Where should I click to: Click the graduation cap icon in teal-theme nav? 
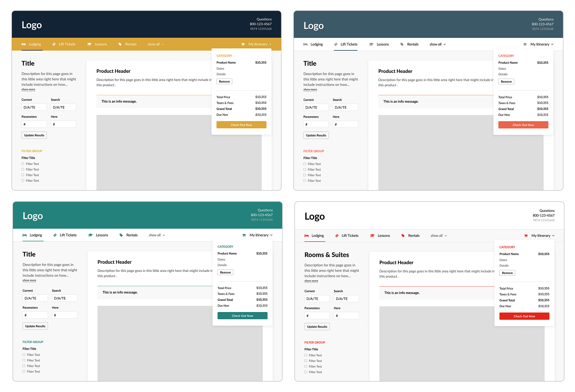[90, 235]
